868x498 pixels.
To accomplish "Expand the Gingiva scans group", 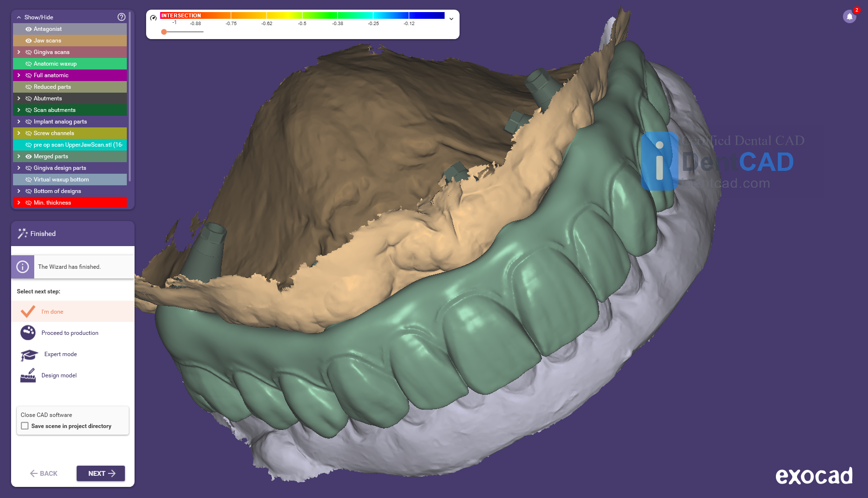I will pyautogui.click(x=19, y=52).
